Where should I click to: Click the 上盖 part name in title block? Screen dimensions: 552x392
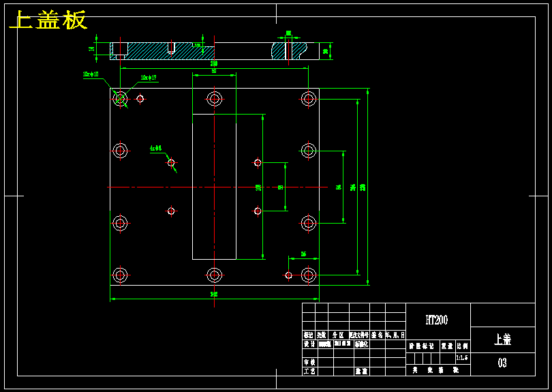point(502,339)
